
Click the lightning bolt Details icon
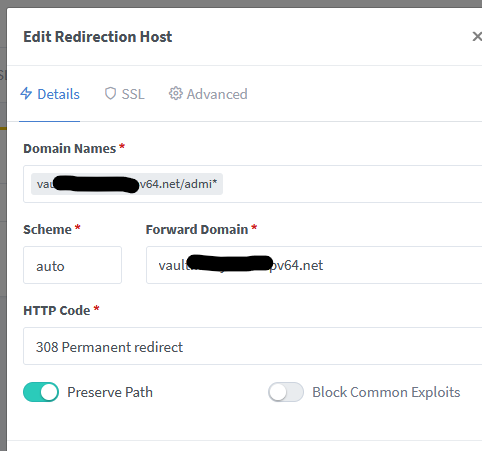pos(26,94)
